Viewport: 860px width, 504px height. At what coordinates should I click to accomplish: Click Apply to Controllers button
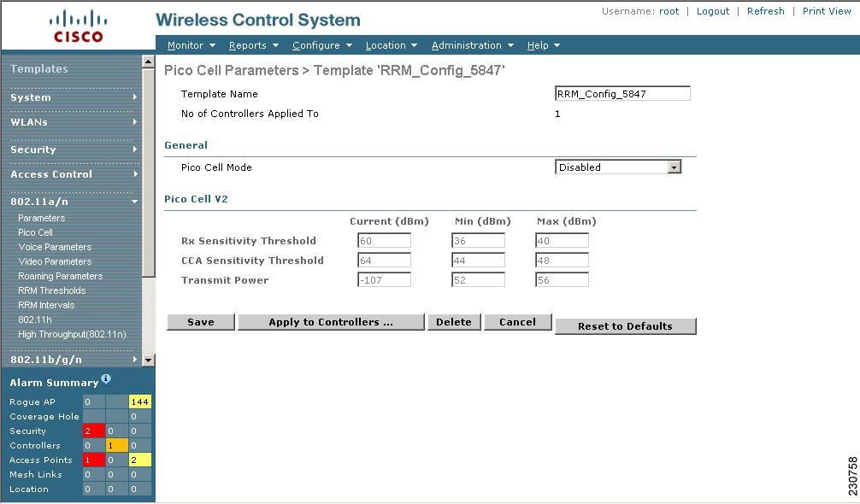[x=331, y=322]
